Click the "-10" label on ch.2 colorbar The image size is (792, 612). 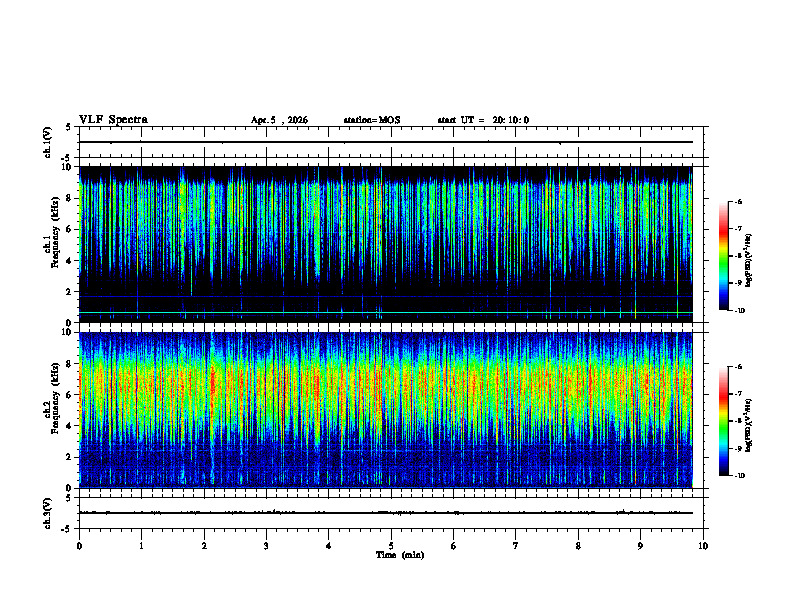tap(739, 476)
